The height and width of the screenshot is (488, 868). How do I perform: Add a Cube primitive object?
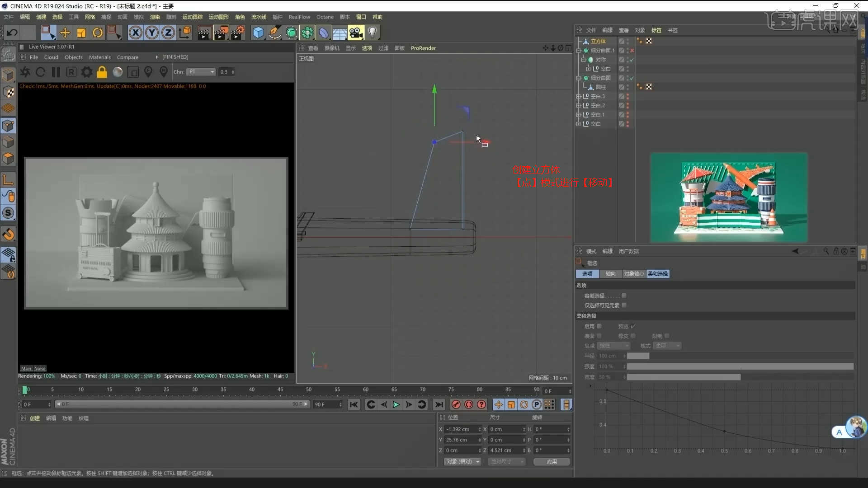click(258, 33)
